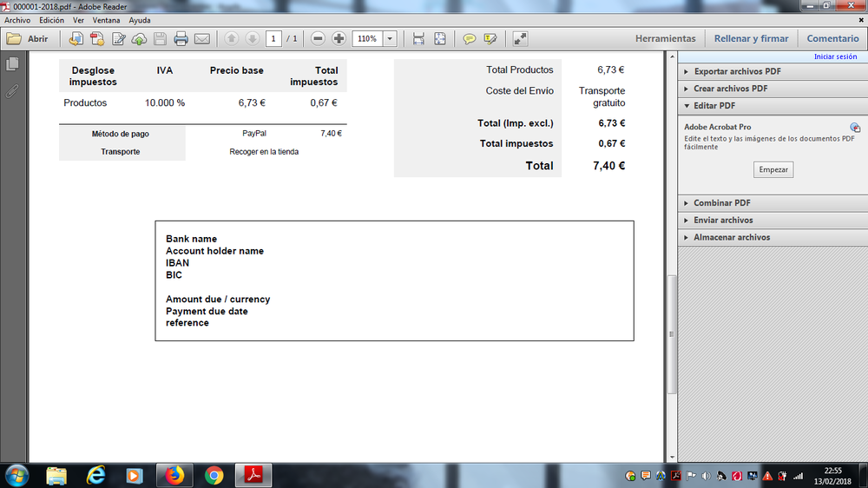Screen dimensions: 868x488
Task: Open the zoom percentage dropdown arrow
Action: pyautogui.click(x=390, y=39)
